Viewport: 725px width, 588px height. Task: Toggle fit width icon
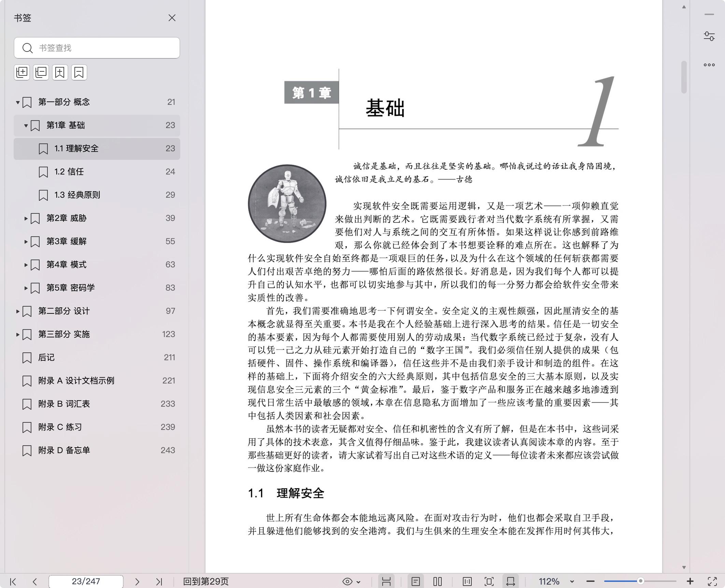511,582
